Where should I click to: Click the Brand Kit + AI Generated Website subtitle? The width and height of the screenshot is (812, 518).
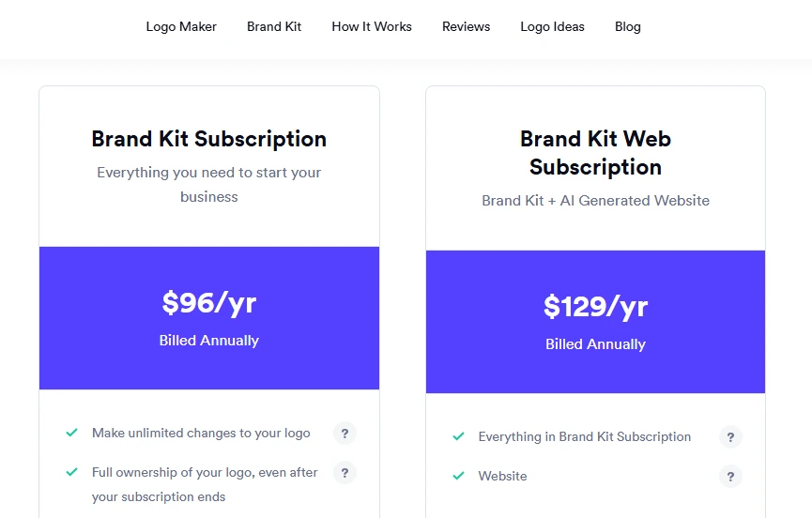pos(595,201)
